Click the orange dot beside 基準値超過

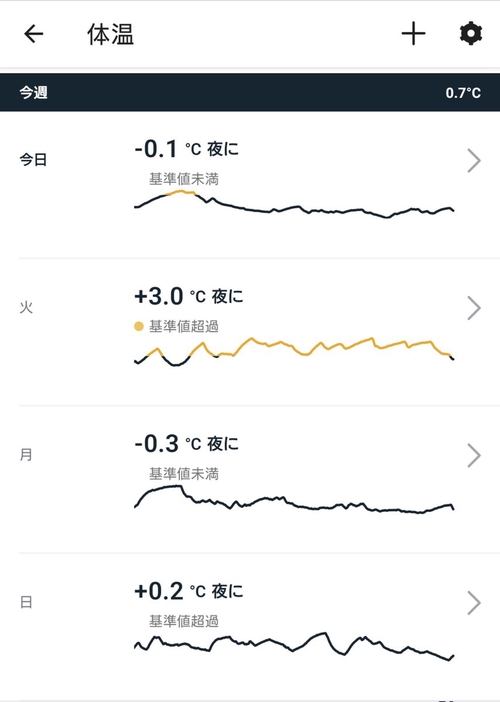click(139, 326)
